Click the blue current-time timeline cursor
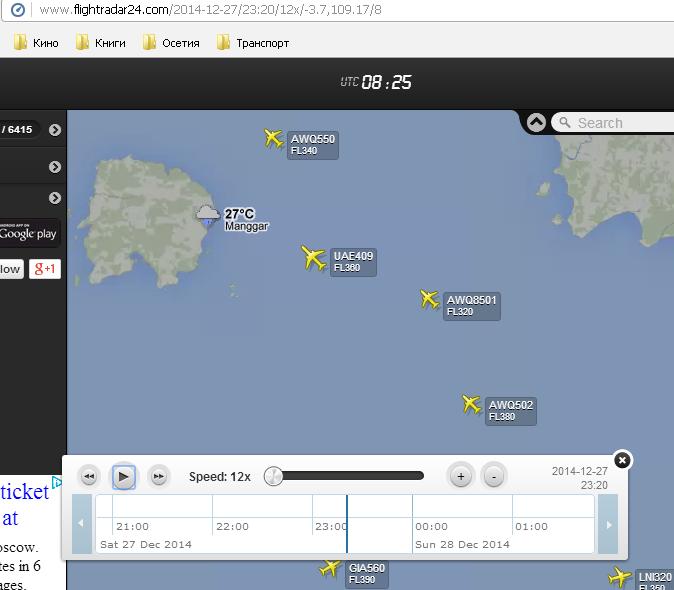The image size is (674, 590). (x=347, y=524)
